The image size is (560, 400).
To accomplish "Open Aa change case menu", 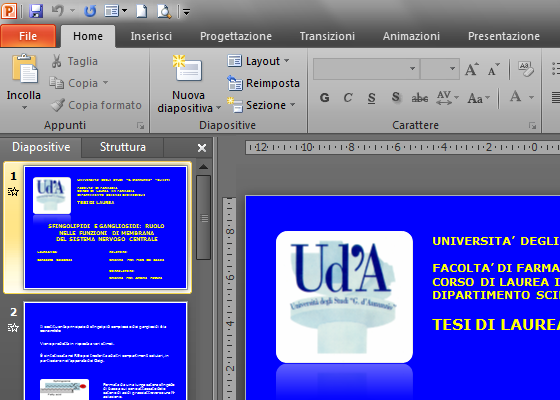I will tap(479, 98).
